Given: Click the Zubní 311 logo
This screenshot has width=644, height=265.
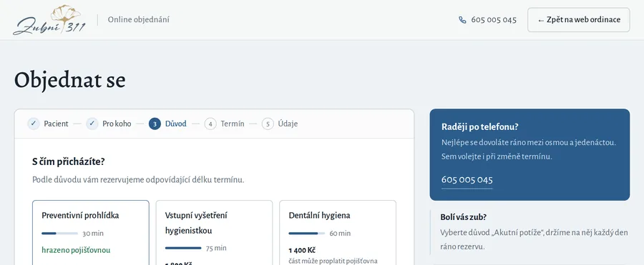Looking at the screenshot, I should pyautogui.click(x=49, y=20).
